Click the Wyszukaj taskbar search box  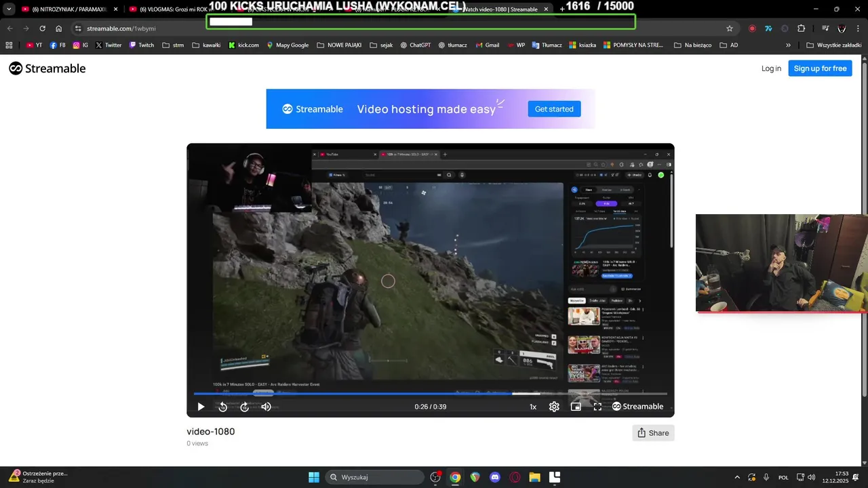[374, 477]
